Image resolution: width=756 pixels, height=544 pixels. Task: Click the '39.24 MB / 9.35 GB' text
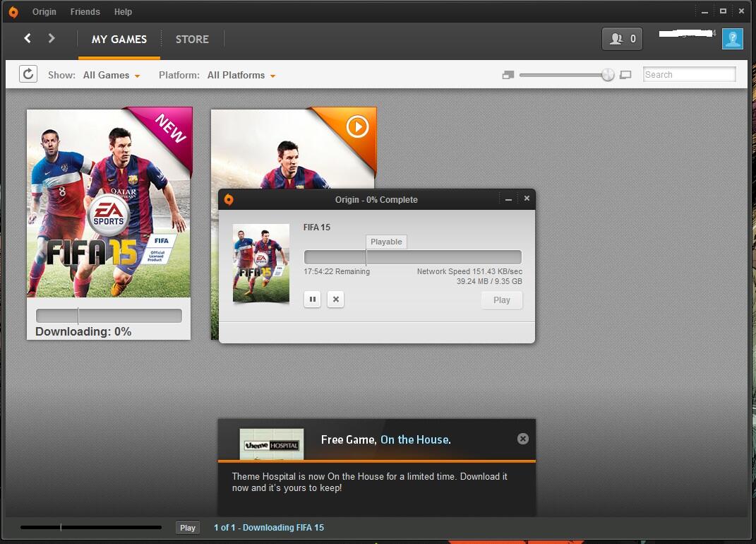tap(489, 281)
